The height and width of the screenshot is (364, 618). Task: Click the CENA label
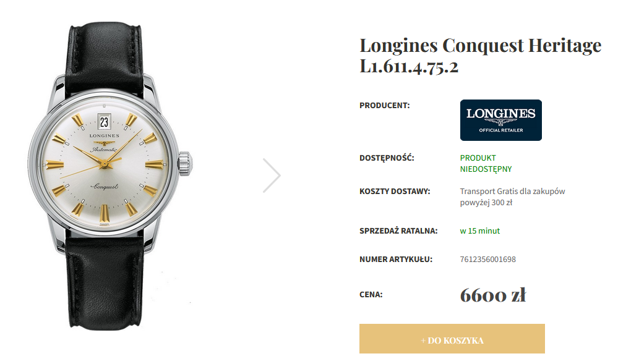click(x=371, y=295)
